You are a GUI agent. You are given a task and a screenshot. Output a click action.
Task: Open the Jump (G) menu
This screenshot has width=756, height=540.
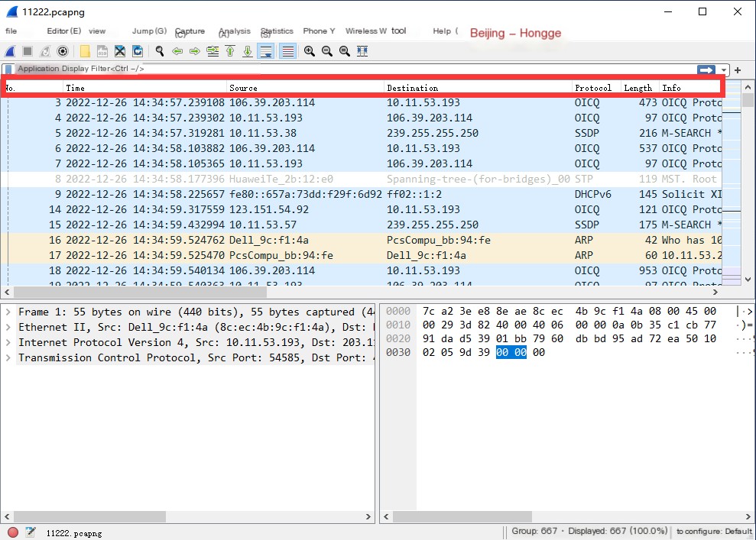[x=150, y=31]
